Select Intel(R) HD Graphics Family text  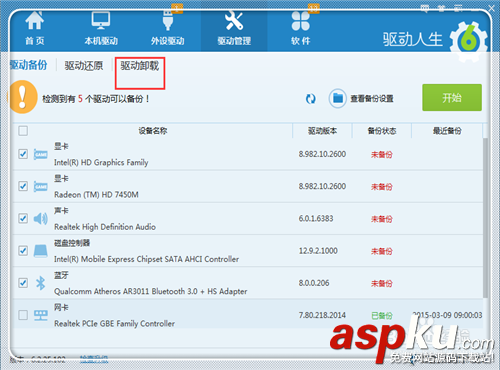[x=101, y=162]
